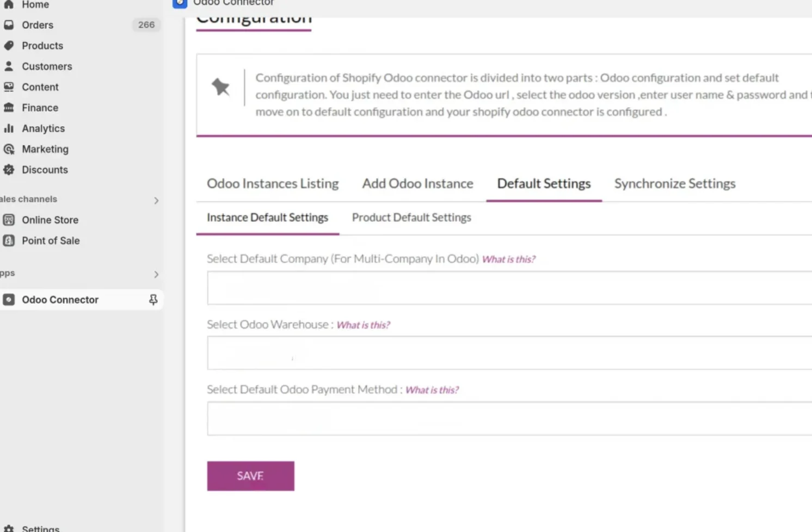Open the Default Odoo Payment Method dropdown
The width and height of the screenshot is (812, 532).
pos(509,419)
